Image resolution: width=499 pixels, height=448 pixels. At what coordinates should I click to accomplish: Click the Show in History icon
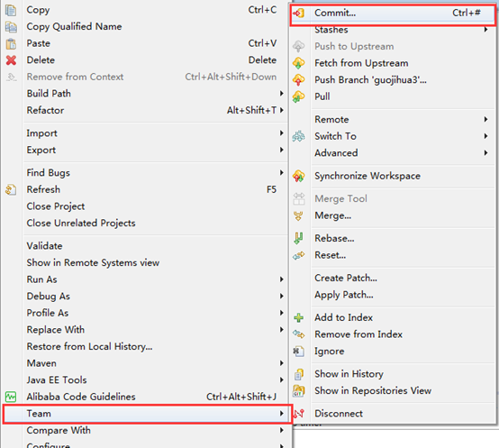click(298, 374)
